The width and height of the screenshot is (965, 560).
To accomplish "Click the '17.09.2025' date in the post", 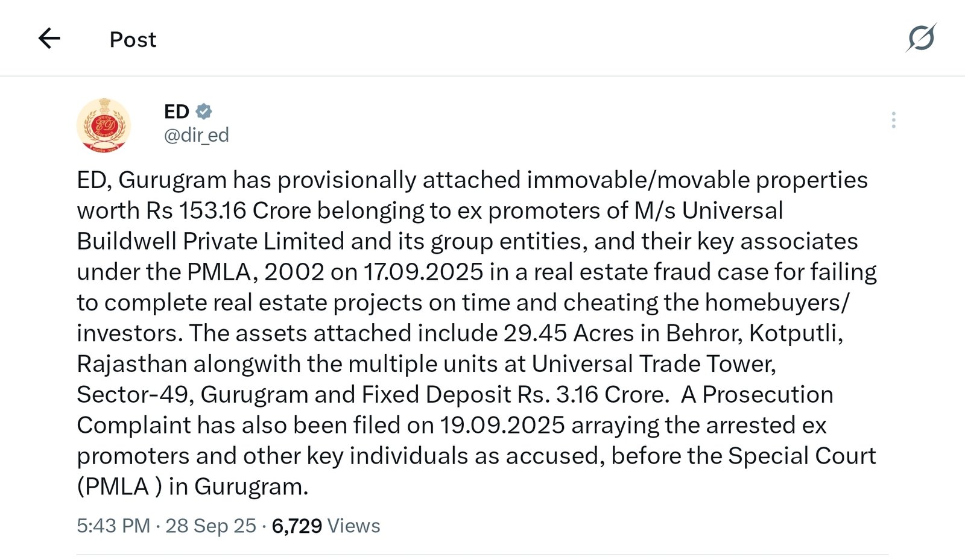I will point(423,272).
